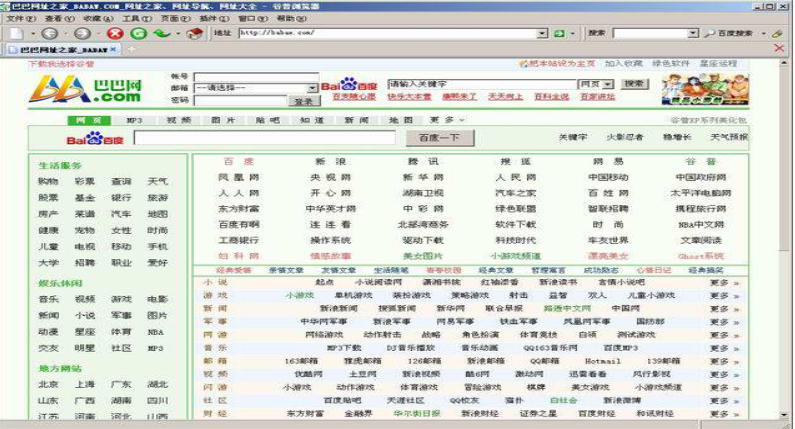This screenshot has width=795, height=429.
Task: Stop loading with the red X icon
Action: click(115, 33)
